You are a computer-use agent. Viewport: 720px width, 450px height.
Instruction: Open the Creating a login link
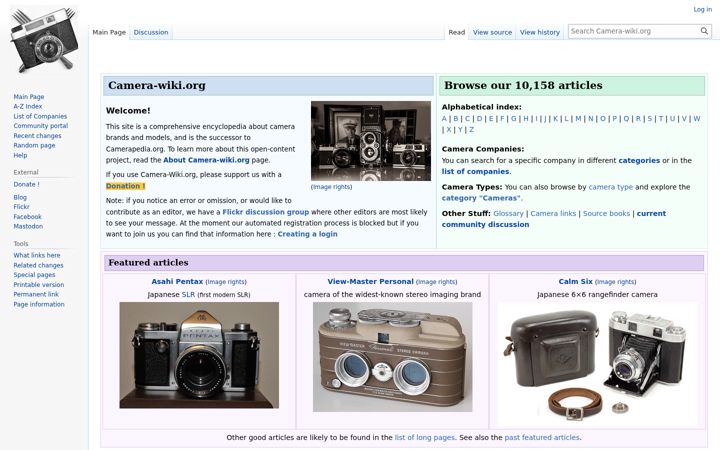[307, 234]
